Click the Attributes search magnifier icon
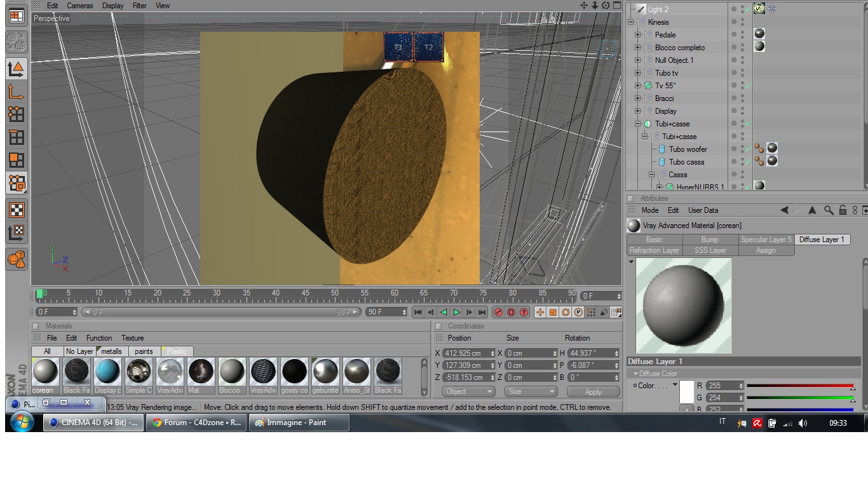868x488 pixels. [x=829, y=210]
